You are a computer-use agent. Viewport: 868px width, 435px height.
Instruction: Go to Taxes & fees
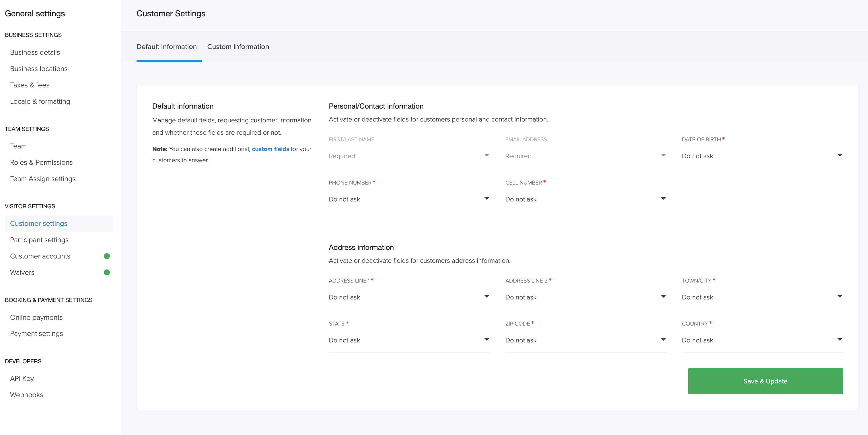click(30, 85)
